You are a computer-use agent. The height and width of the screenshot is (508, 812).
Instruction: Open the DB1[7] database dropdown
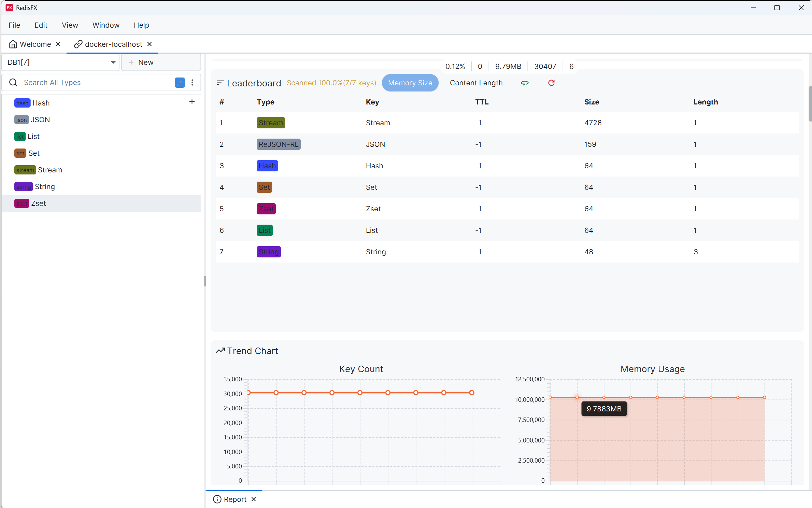click(61, 62)
